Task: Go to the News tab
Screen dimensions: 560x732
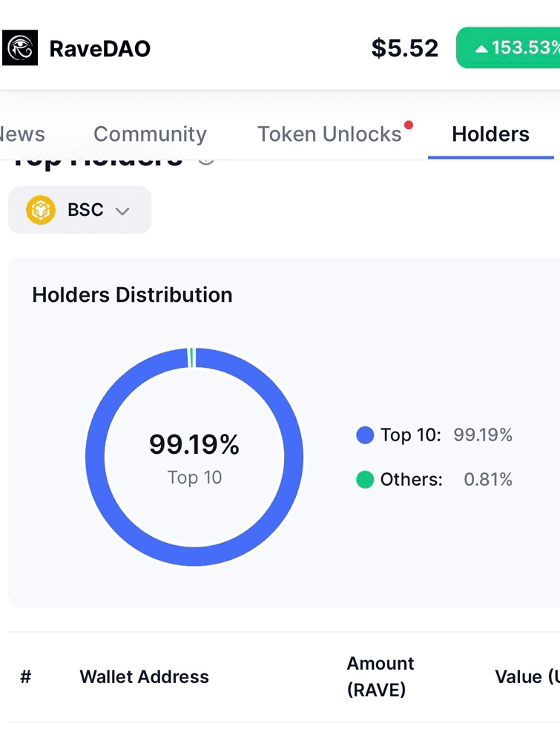Action: click(22, 134)
